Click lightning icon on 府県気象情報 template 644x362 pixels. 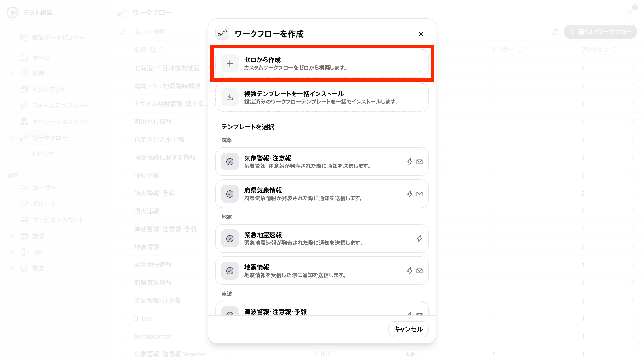409,194
